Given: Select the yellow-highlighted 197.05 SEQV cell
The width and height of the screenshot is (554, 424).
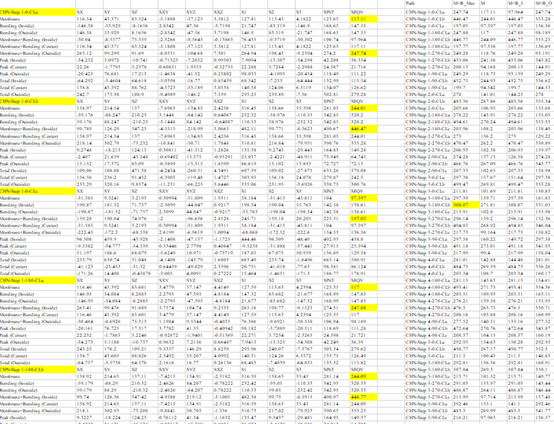Looking at the screenshot, I should coord(364,219).
